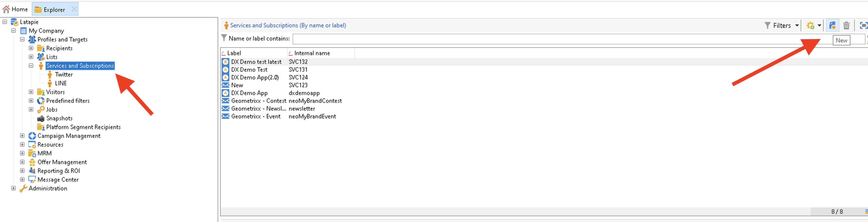Click the Reporting & ROI chart icon
Viewport: 868px width, 222px height.
pos(32,171)
